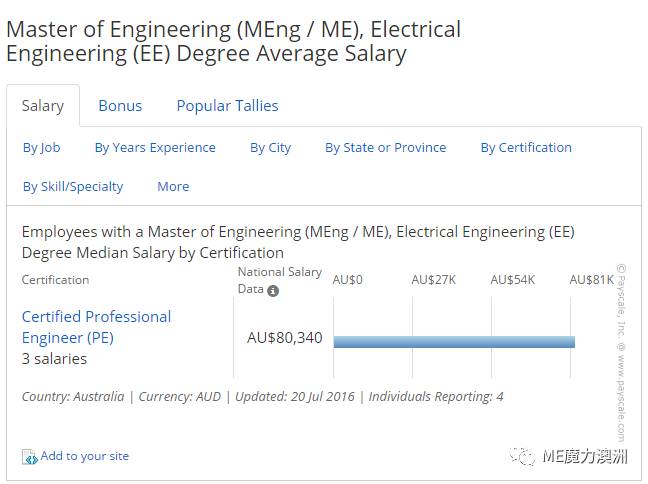Click the Master of Engineering page heading
The width and height of the screenshot is (648, 484).
[x=233, y=41]
